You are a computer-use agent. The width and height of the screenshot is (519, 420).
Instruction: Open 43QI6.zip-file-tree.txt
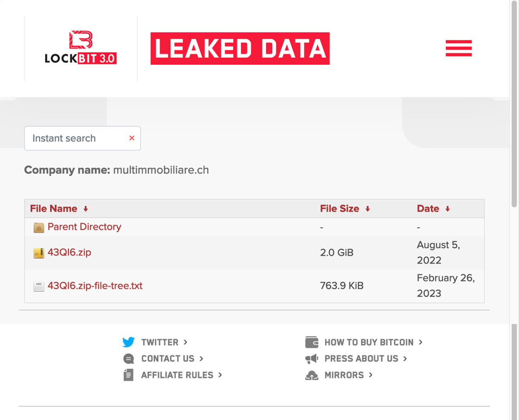point(95,286)
